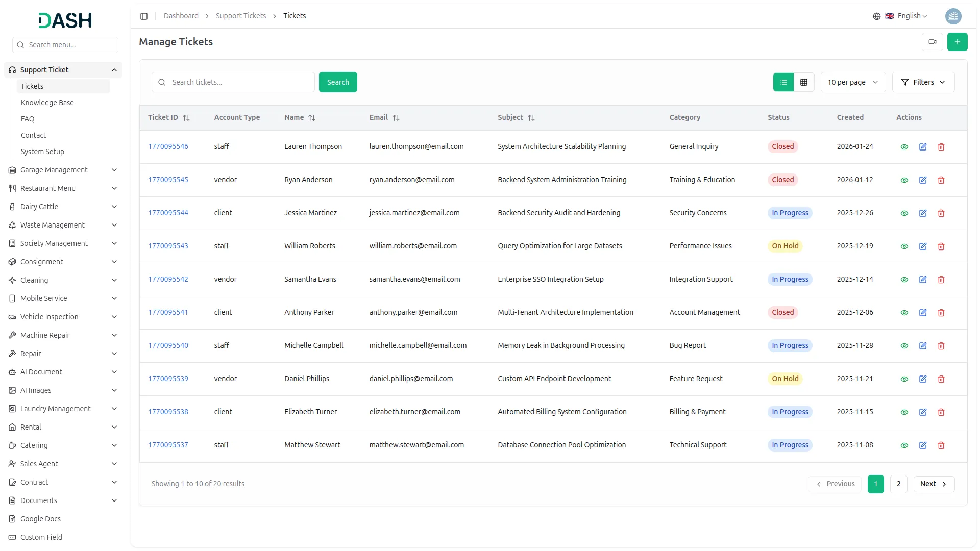The image size is (980, 551).
Task: Open FAQ in sidebar
Action: coord(28,119)
